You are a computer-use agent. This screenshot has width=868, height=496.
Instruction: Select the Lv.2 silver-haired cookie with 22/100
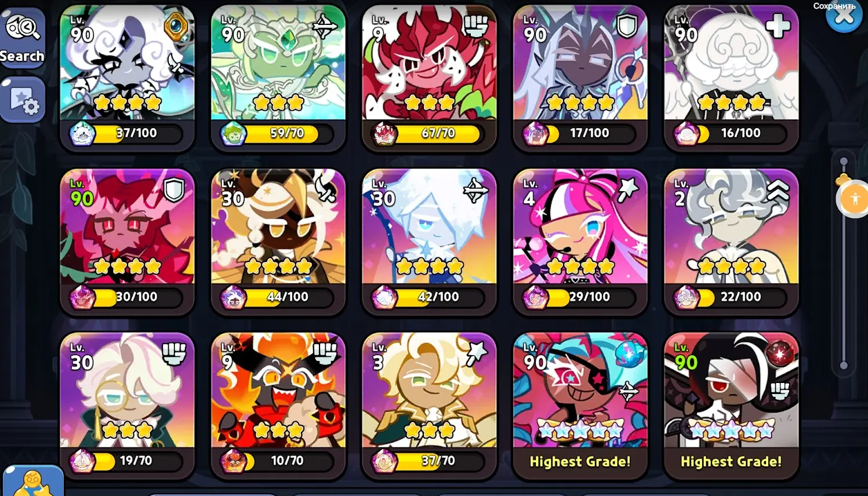[x=731, y=242]
